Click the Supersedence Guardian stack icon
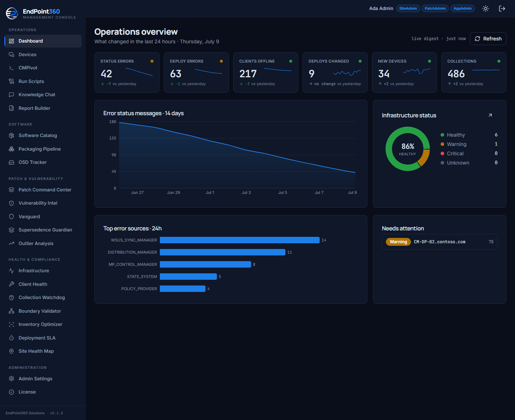 pyautogui.click(x=11, y=230)
